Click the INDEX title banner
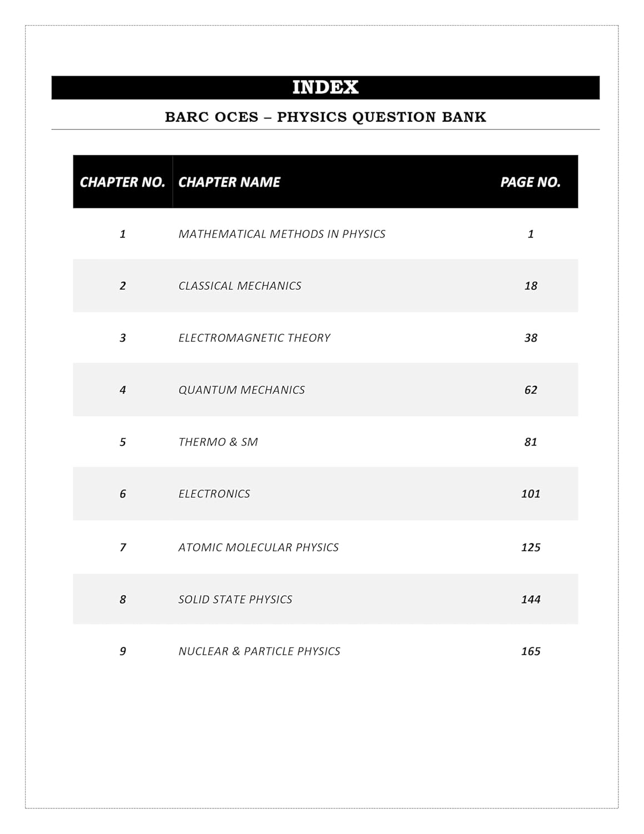 325,87
